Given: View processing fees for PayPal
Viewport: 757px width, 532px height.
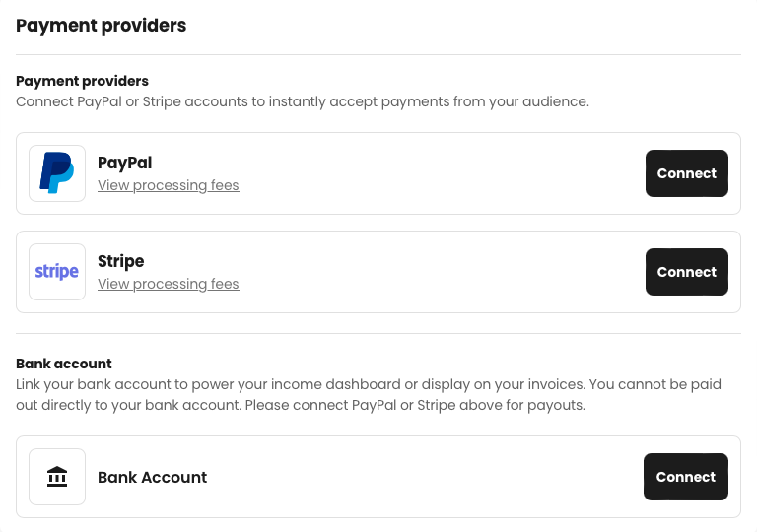Looking at the screenshot, I should click(x=168, y=185).
